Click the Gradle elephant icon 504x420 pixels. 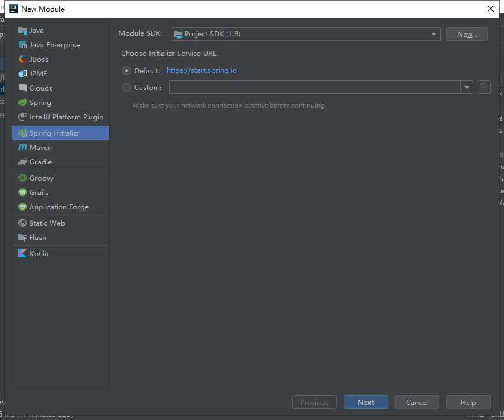point(22,162)
